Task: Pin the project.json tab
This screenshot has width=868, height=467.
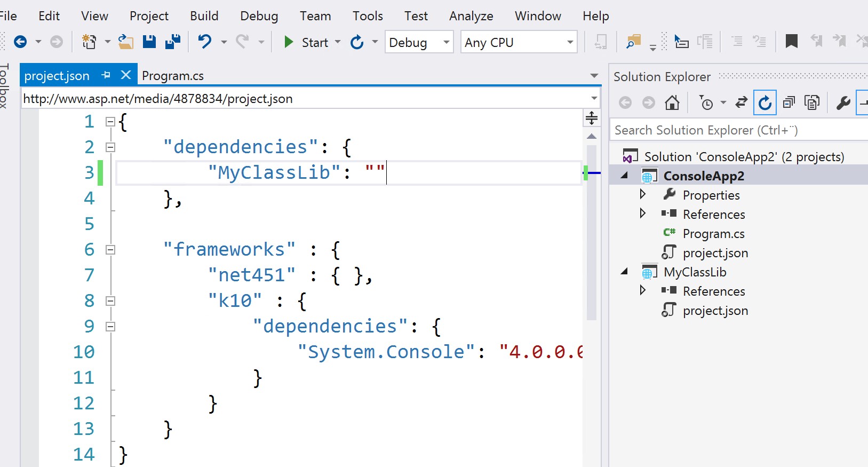Action: point(106,75)
